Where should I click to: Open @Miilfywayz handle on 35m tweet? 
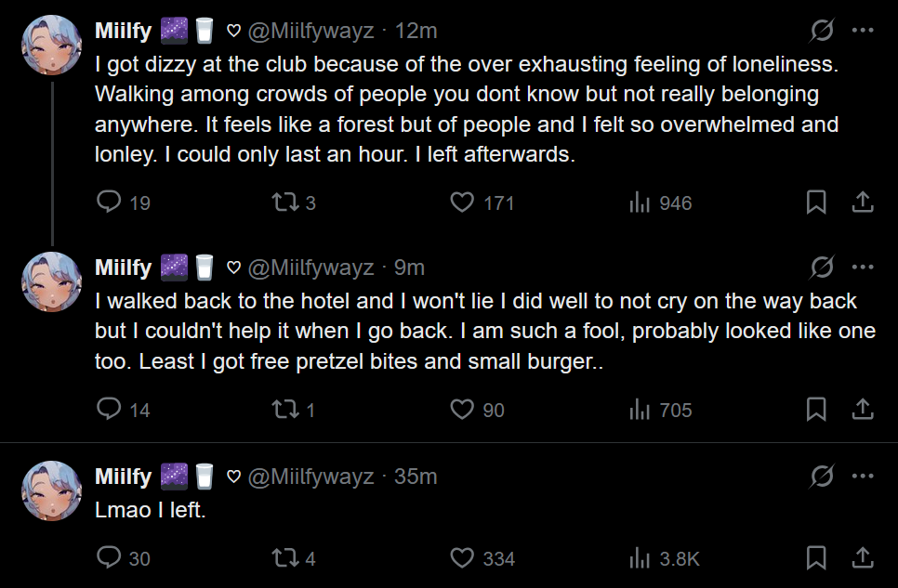310,477
